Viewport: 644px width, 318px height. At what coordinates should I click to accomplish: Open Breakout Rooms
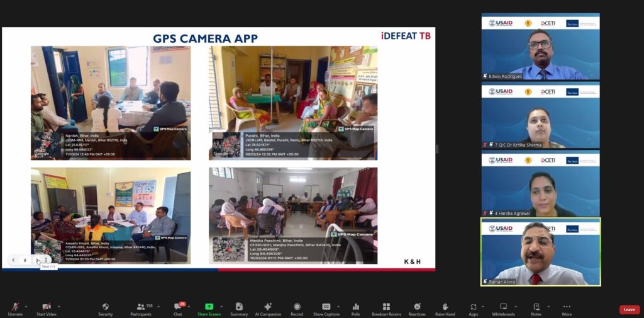386,308
